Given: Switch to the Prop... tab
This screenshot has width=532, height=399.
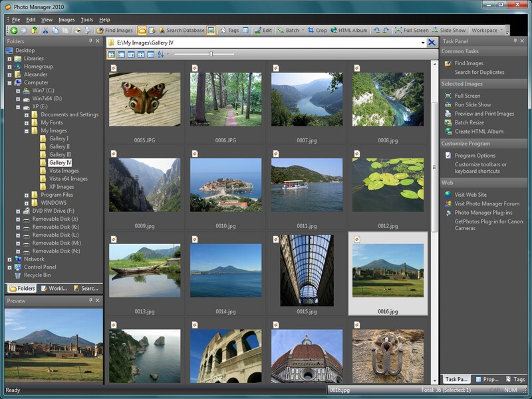Looking at the screenshot, I should click(x=487, y=379).
